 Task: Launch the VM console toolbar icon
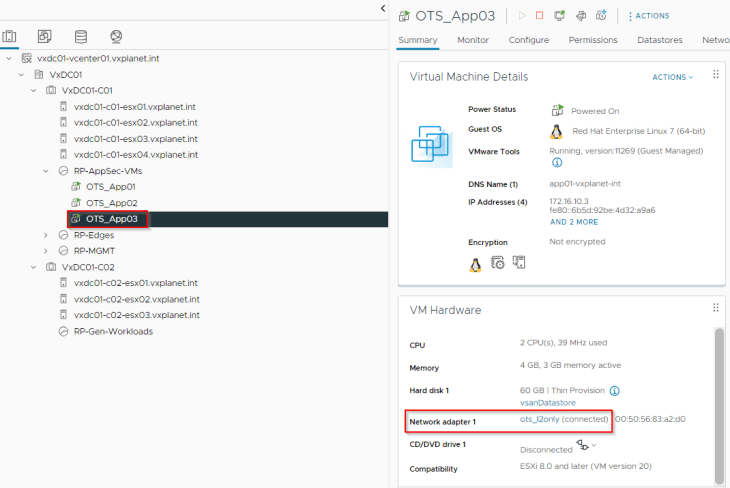tap(560, 16)
